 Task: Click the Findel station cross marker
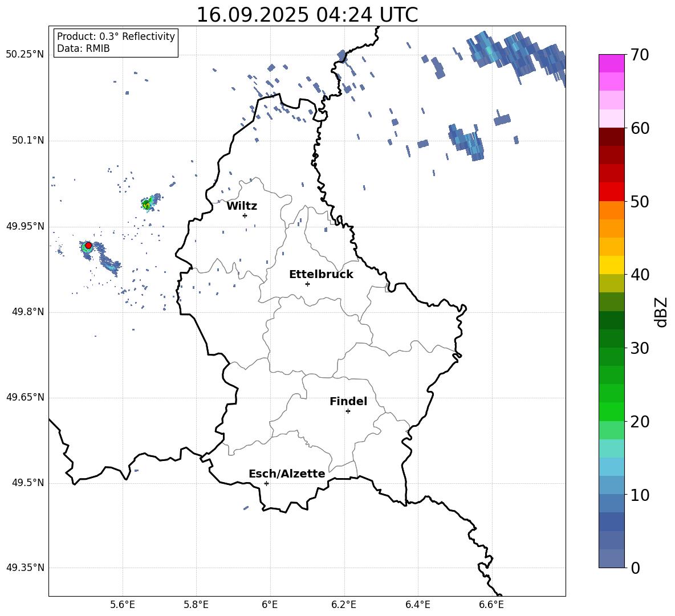(348, 411)
